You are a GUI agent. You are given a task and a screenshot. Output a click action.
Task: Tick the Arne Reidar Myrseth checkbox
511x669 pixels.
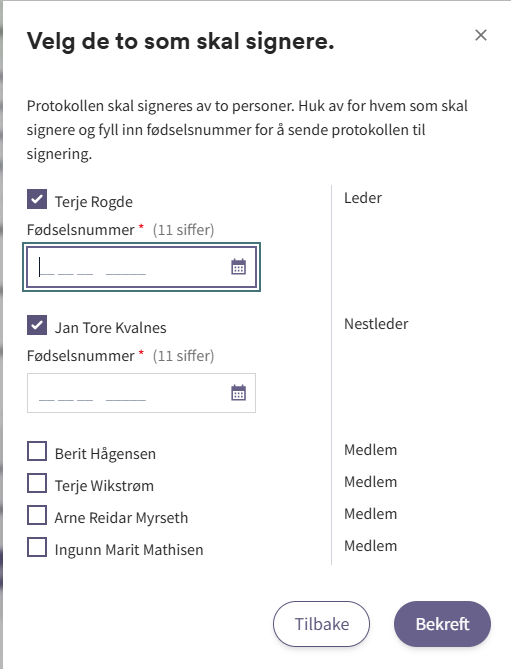[37, 515]
